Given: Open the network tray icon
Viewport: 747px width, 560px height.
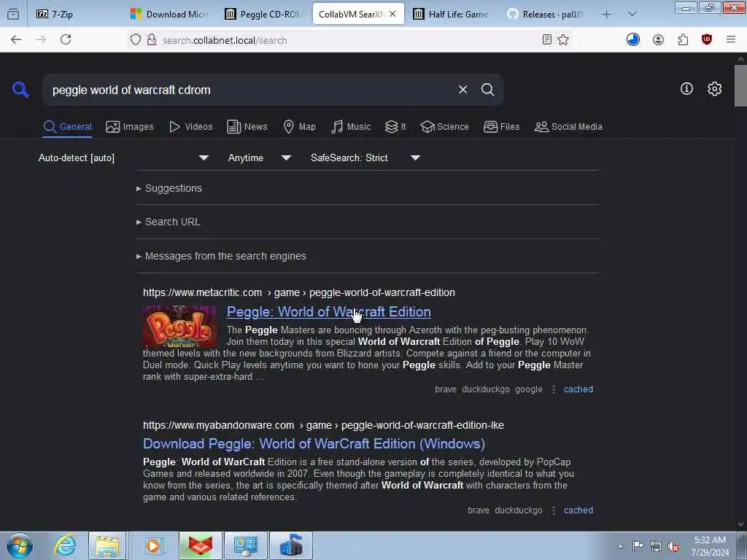Looking at the screenshot, I should [x=656, y=546].
